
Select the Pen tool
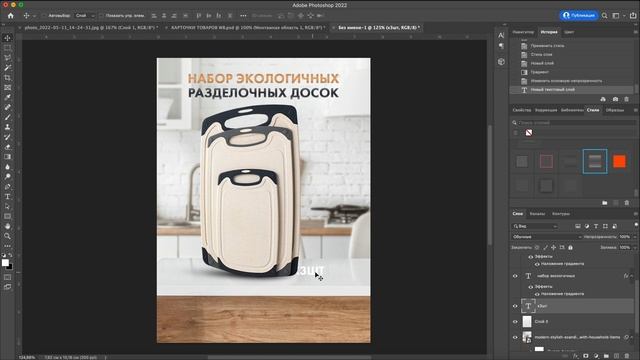click(7, 187)
